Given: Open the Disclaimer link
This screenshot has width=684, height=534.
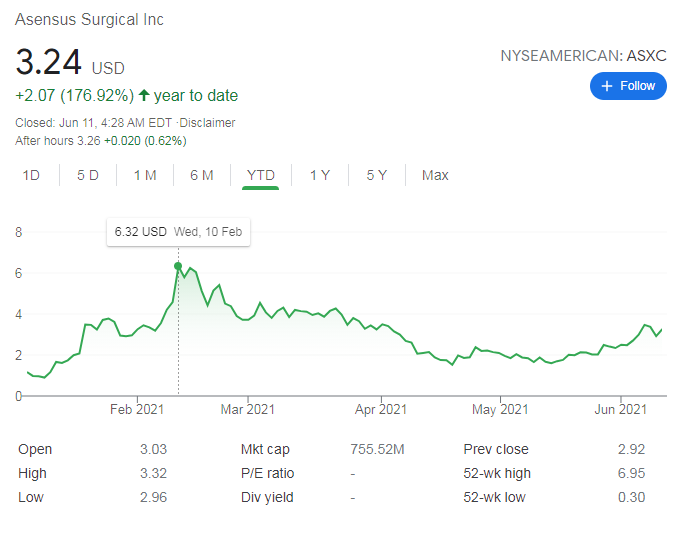Looking at the screenshot, I should [207, 123].
